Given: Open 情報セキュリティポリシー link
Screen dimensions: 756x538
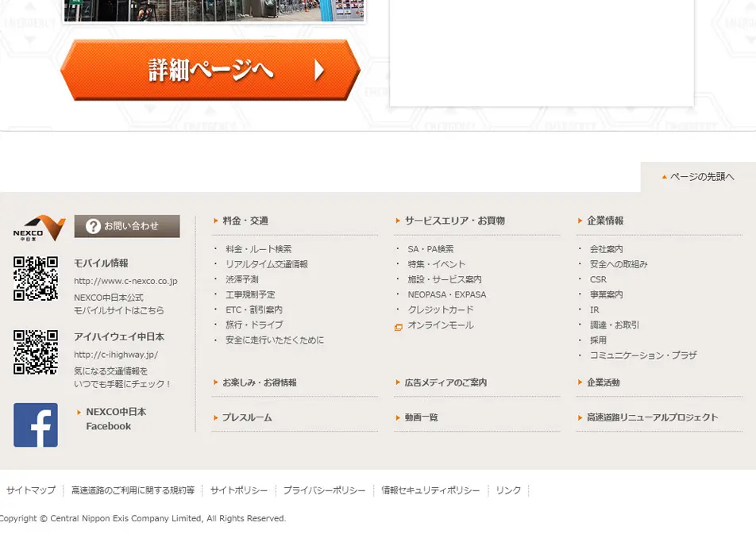Looking at the screenshot, I should 430,490.
